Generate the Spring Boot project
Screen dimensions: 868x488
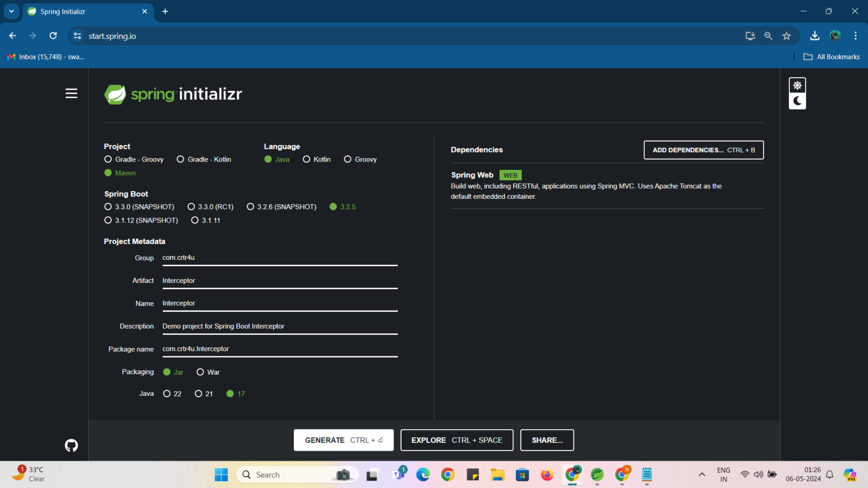pos(343,440)
